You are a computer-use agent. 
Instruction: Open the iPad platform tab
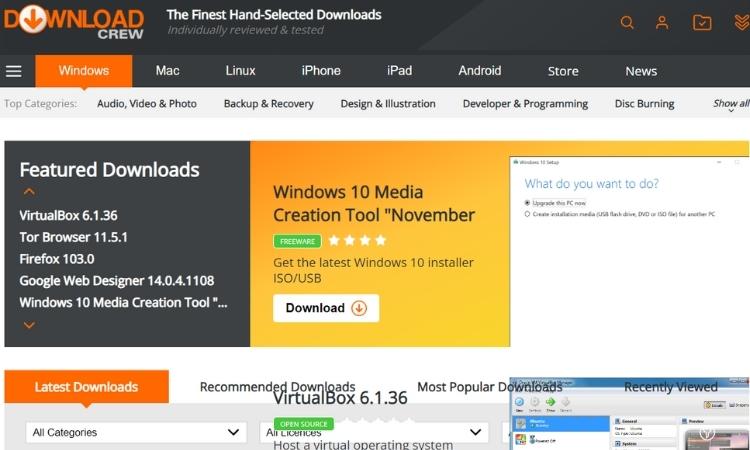[399, 71]
